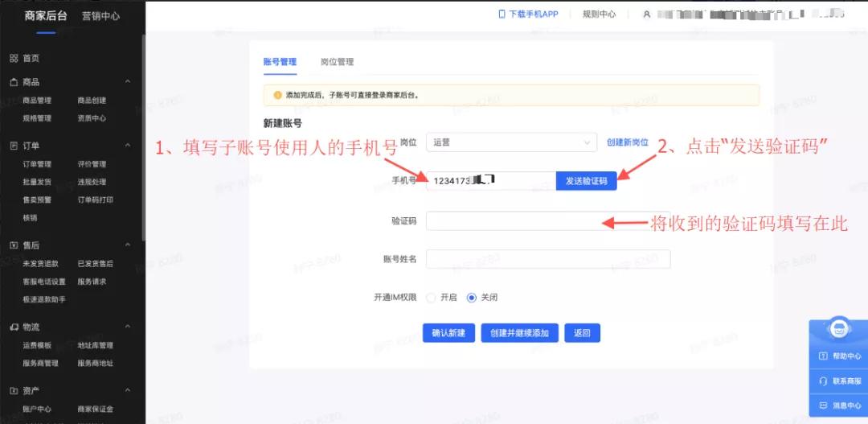The width and height of the screenshot is (868, 424).
Task: Click the 物流 truck icon in the sidebar
Action: [x=14, y=327]
